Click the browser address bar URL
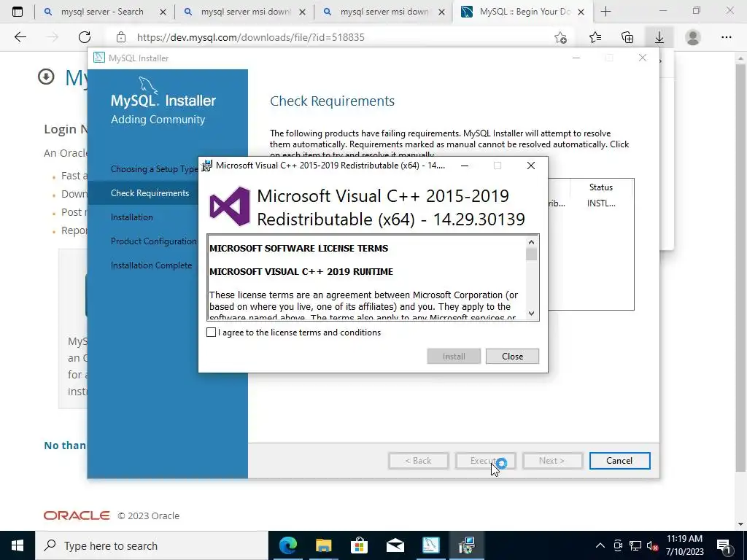 click(x=251, y=37)
